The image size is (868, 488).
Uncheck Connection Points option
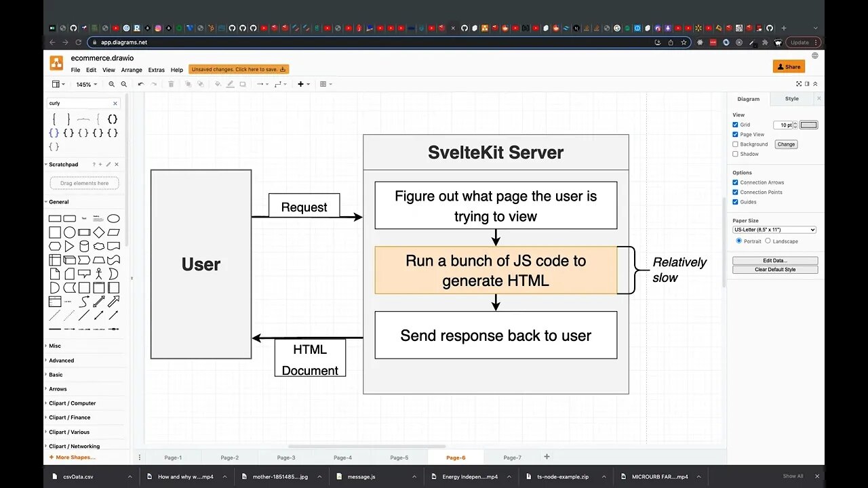(736, 192)
